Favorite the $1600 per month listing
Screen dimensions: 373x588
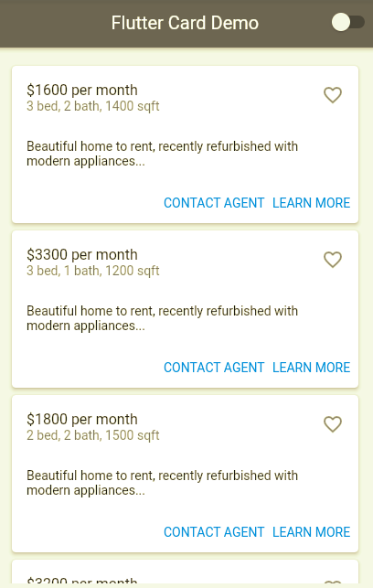click(x=333, y=95)
